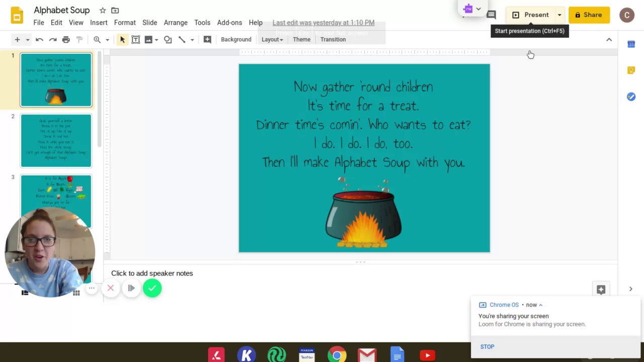
Task: Open line type dropdown arrow
Action: point(192,40)
